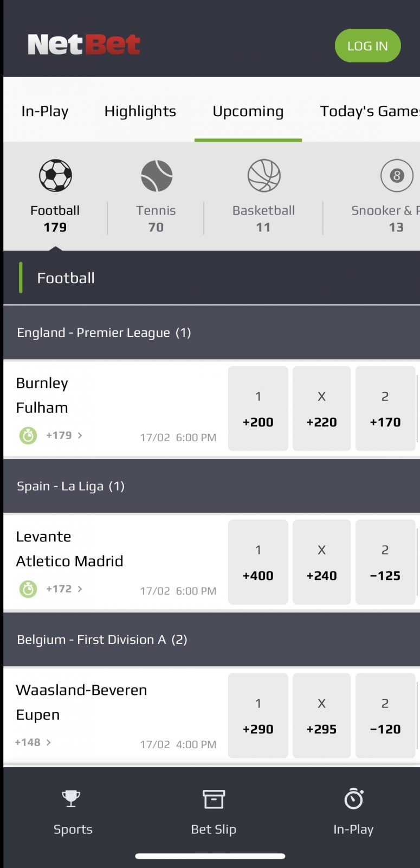Tap Burnley vs Fulham live stopwatch icon

28,436
